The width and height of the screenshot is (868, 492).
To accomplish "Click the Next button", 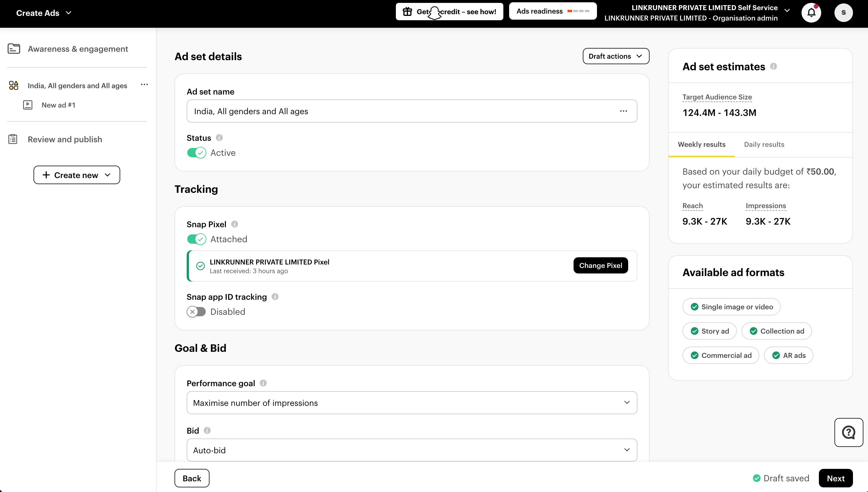I will coord(836,478).
